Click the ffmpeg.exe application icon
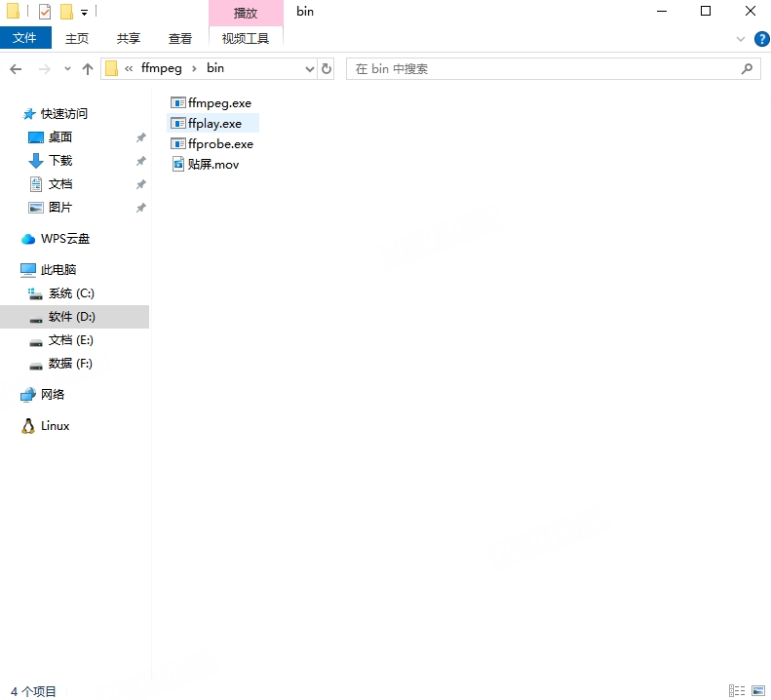 click(x=177, y=102)
